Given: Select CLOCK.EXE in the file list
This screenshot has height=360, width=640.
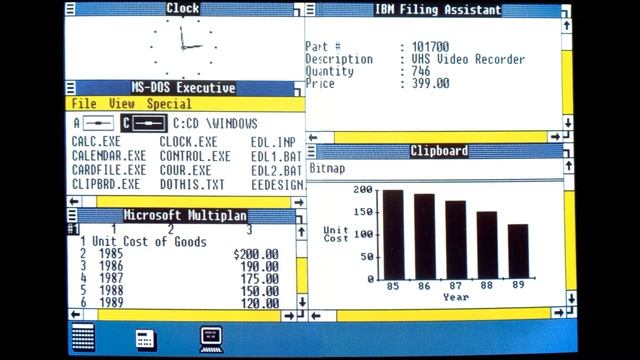Looking at the screenshot, I should point(188,142).
